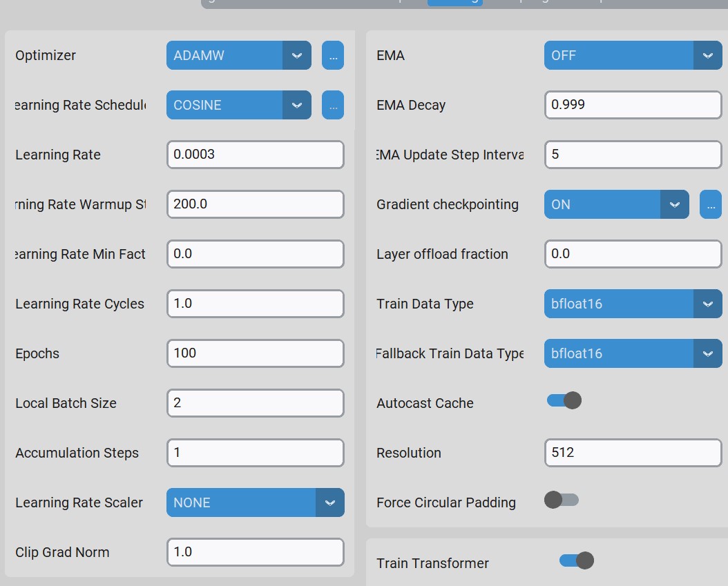Click the Accumulation Steps field
This screenshot has width=728, height=586.
click(x=256, y=453)
